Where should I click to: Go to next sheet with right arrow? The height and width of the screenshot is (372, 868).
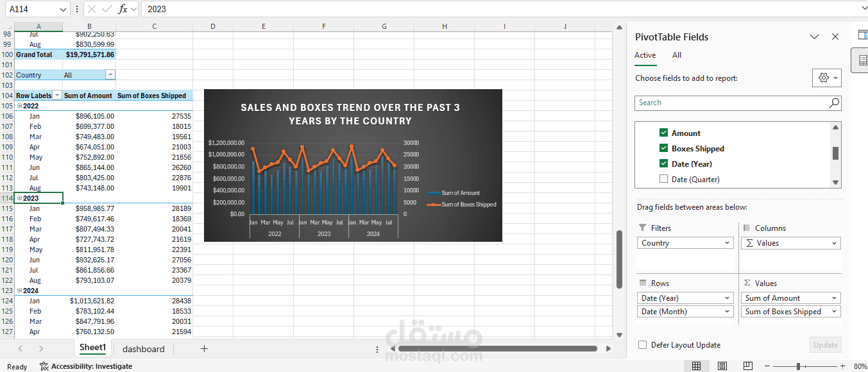pos(41,348)
